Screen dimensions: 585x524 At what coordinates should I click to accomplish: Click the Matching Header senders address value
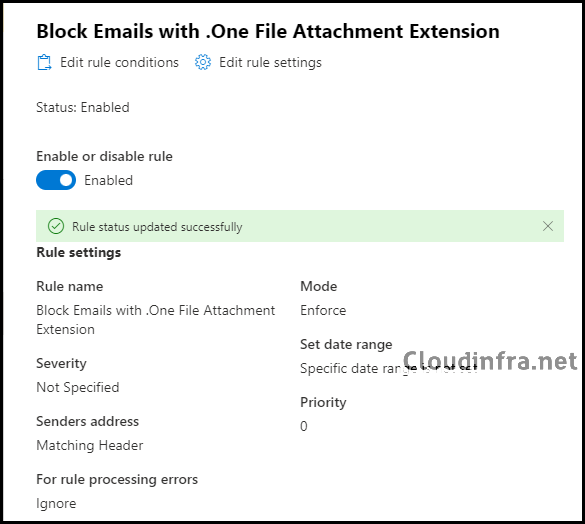point(90,445)
